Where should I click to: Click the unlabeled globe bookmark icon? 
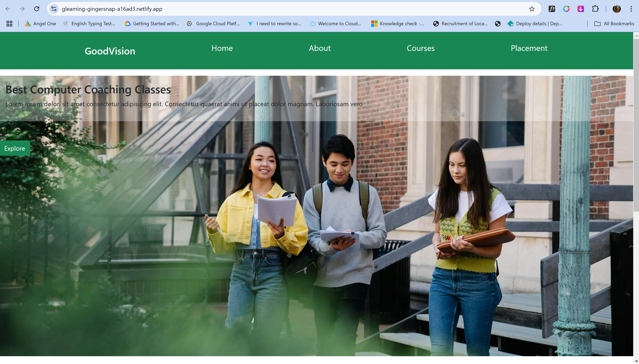tap(498, 23)
